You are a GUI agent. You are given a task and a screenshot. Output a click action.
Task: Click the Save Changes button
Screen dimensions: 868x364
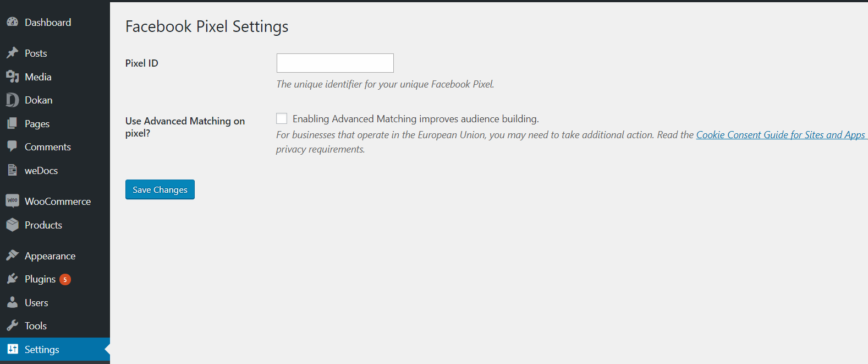(x=160, y=189)
